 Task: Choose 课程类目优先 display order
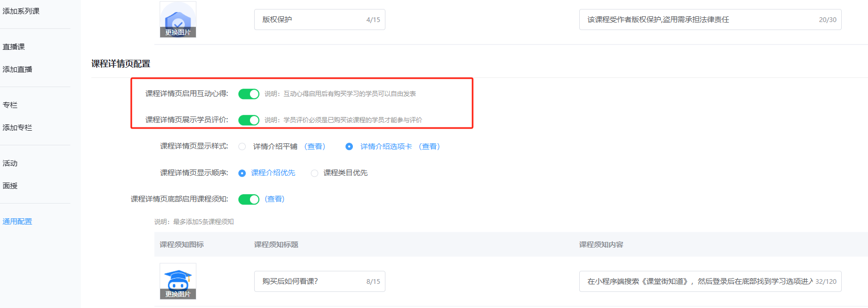(315, 173)
